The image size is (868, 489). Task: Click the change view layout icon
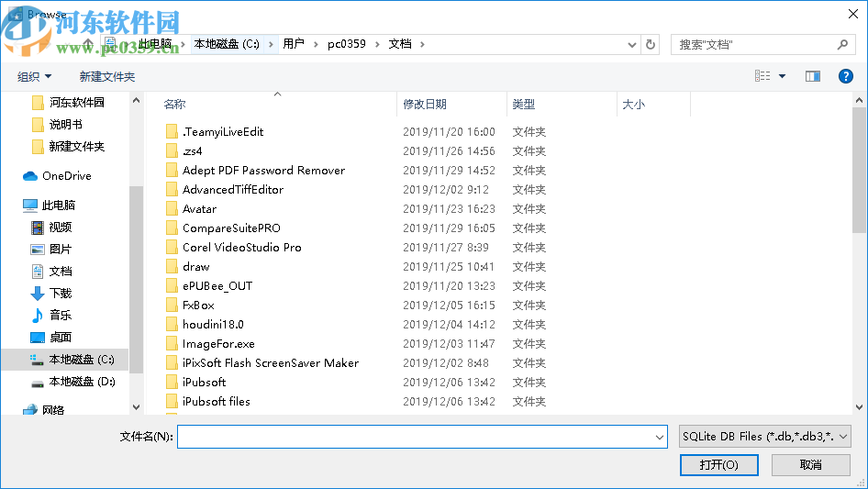762,76
